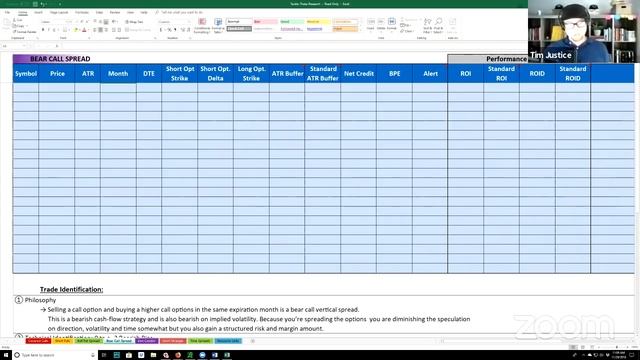Image resolution: width=640 pixels, height=360 pixels.
Task: Click the Tell me what you want search box
Action: [179, 13]
